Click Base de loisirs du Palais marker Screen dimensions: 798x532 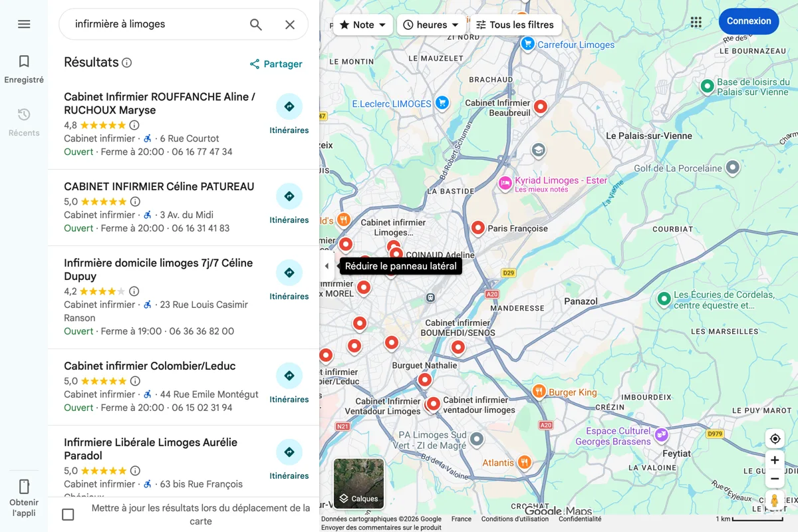tap(708, 86)
